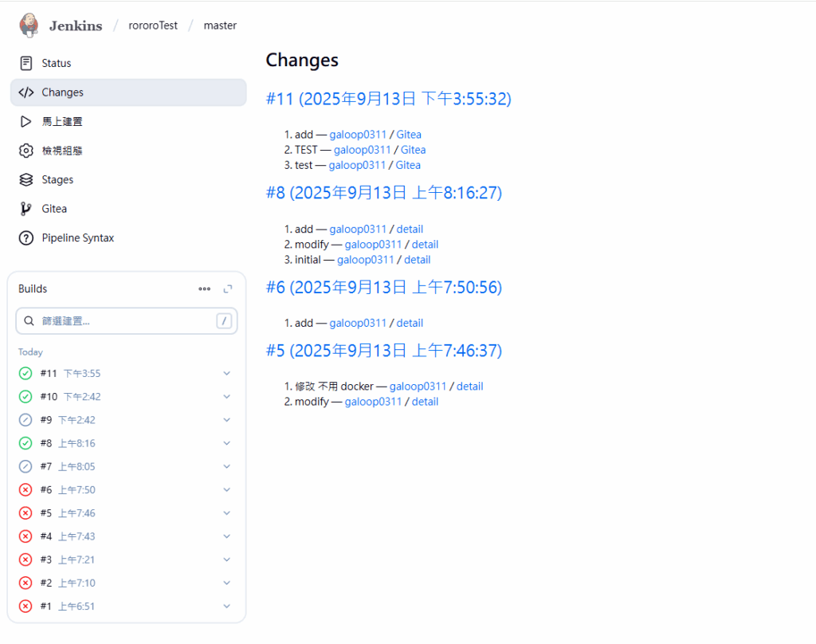Click the aborted status icon for build #9
Viewport: 816px width, 644px height.
[x=25, y=420]
